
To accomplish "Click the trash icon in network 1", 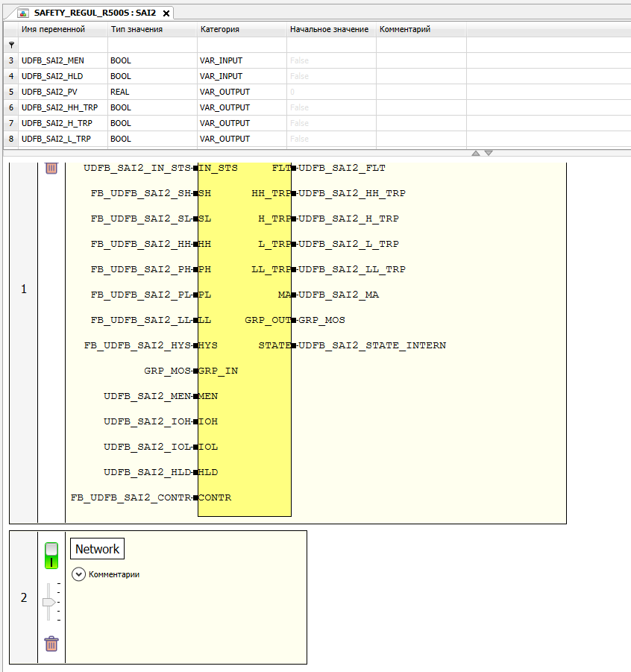I will click(51, 168).
